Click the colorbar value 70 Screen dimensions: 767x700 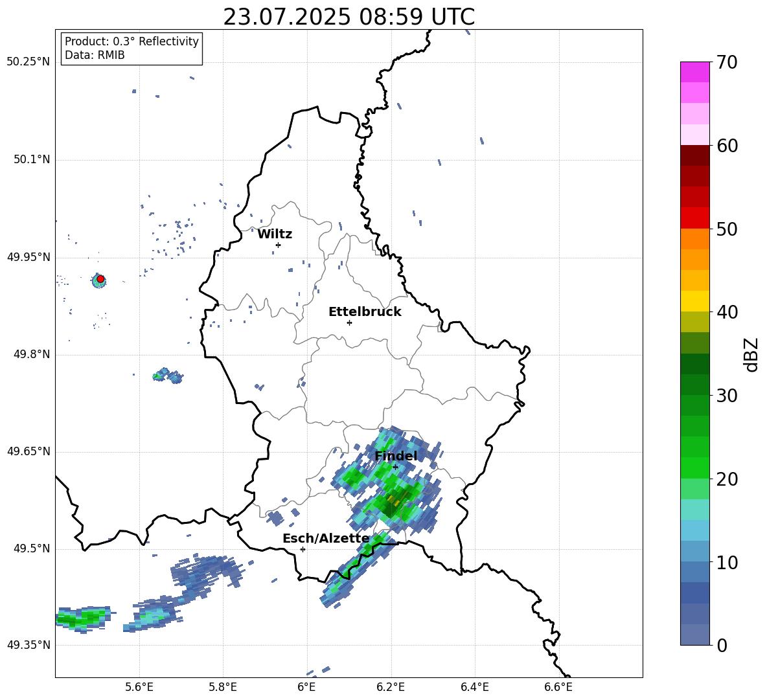(x=727, y=62)
